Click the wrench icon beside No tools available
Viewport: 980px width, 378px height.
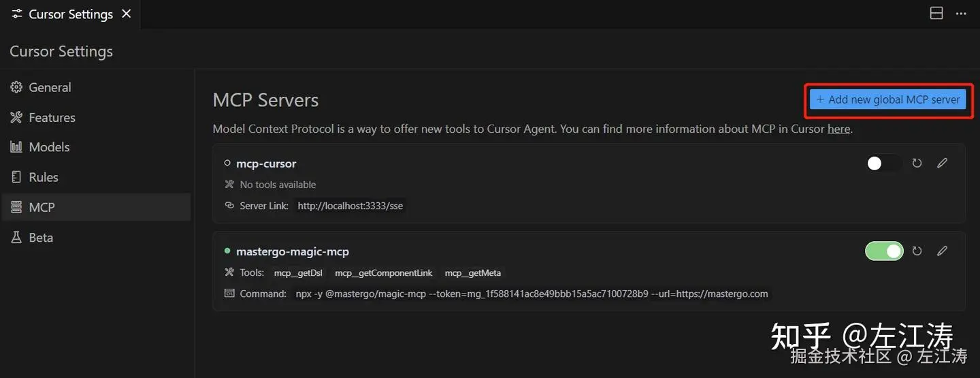229,185
